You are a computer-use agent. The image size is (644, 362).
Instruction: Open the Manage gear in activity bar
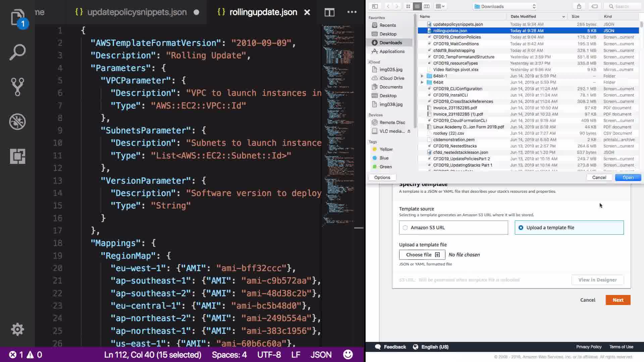(17, 329)
